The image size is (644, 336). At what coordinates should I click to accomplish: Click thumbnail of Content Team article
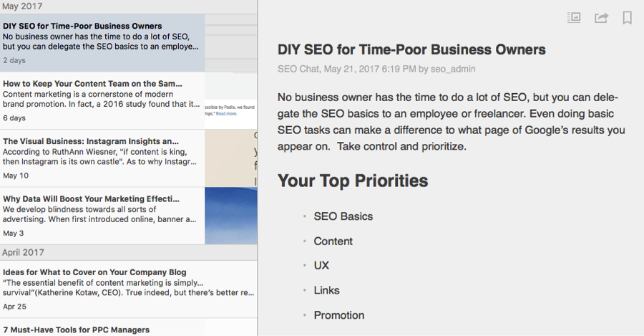(231, 101)
